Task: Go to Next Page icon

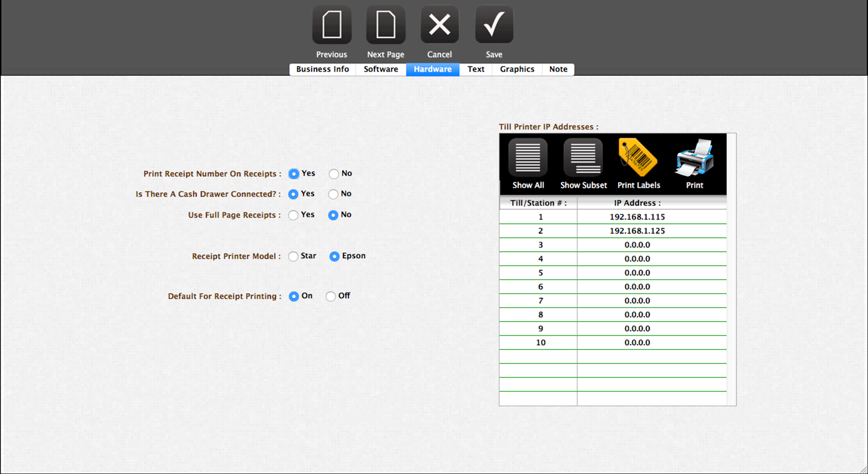Action: 385,25
